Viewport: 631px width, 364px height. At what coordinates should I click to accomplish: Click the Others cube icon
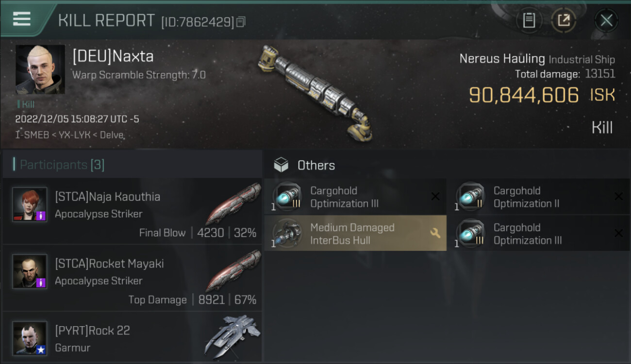(x=281, y=165)
